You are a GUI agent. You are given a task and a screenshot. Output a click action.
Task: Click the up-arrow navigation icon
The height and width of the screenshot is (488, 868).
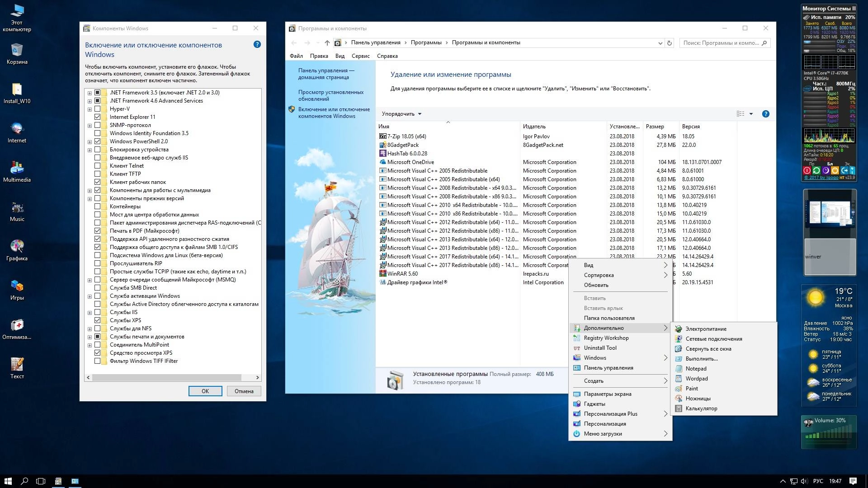point(327,43)
